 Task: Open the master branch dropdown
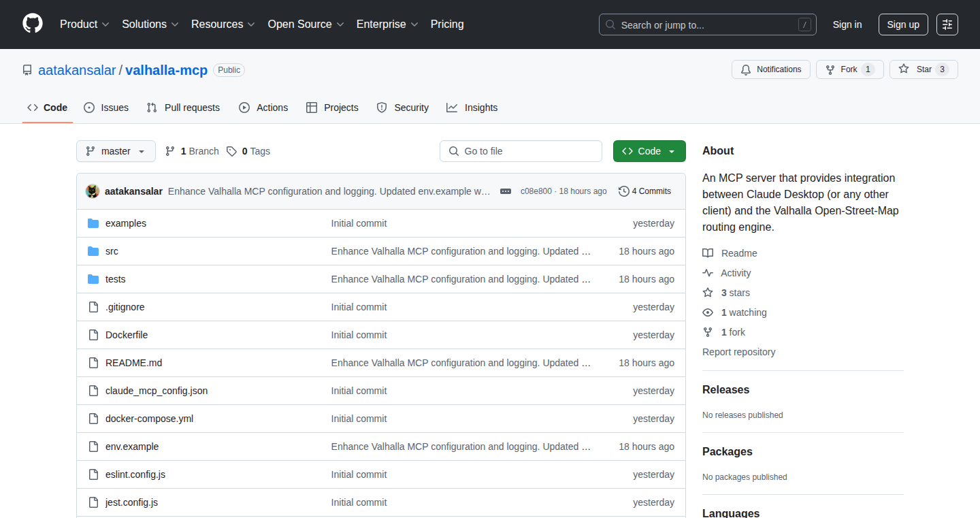116,151
